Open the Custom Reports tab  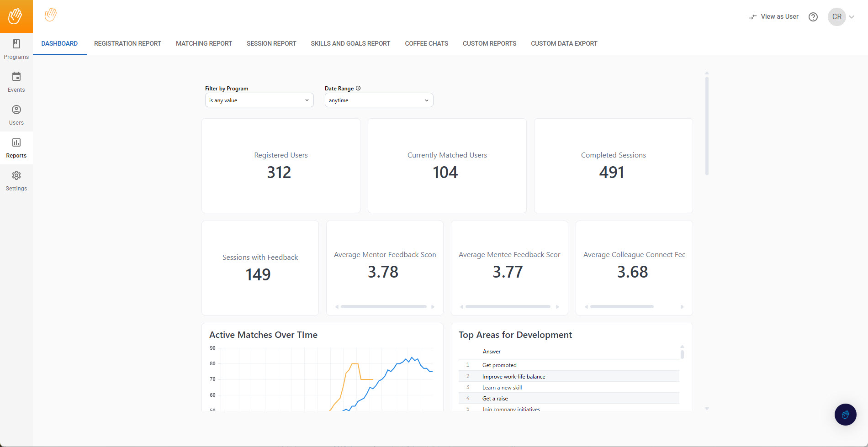click(489, 43)
